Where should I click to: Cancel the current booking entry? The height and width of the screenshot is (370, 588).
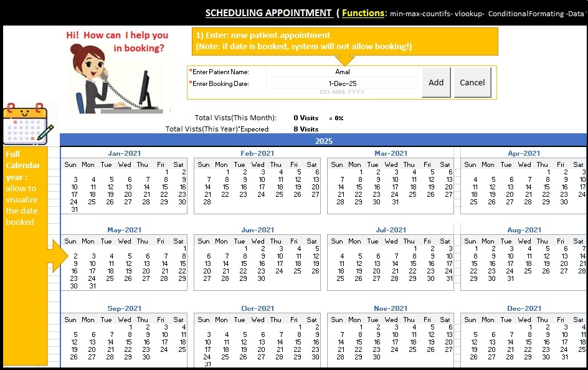(472, 82)
